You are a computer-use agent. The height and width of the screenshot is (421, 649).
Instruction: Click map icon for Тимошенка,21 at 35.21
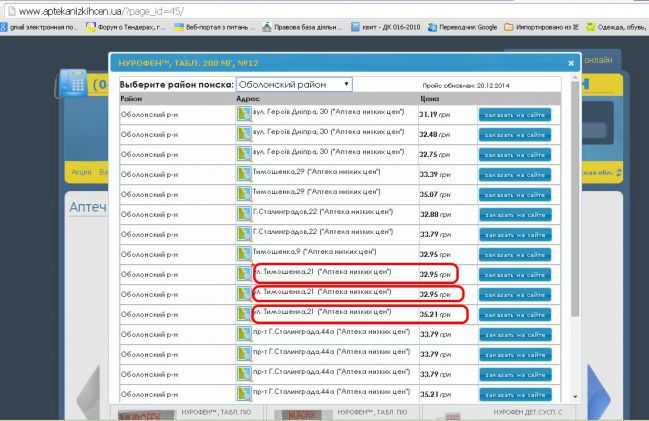click(x=244, y=314)
